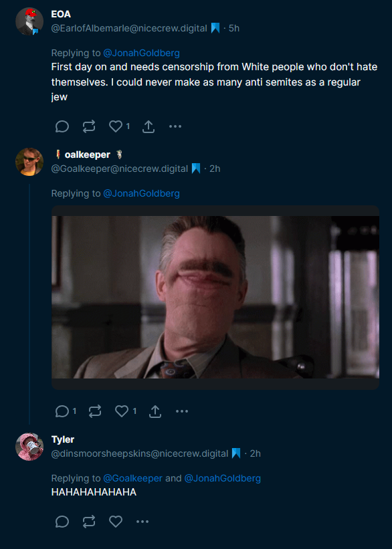
Task: Like Tyler's post
Action: pyautogui.click(x=116, y=522)
